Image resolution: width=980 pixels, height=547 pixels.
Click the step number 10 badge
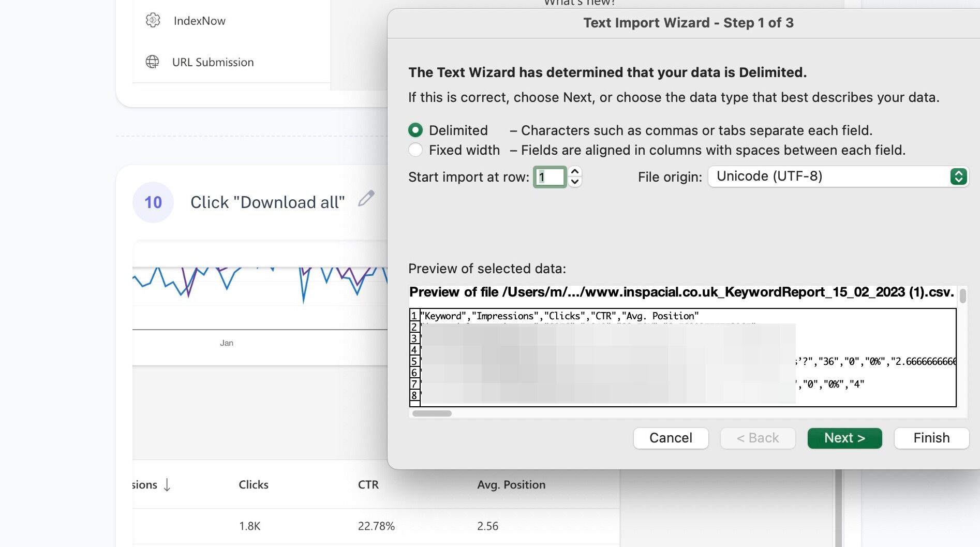(x=153, y=202)
